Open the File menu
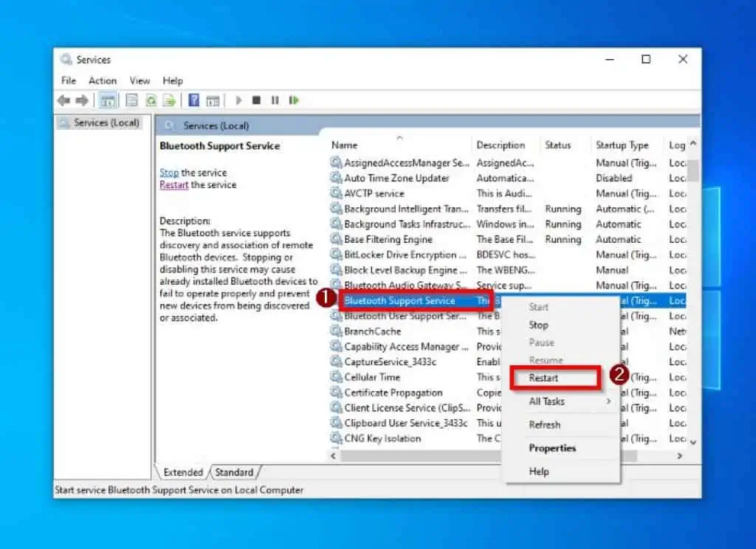This screenshot has width=756, height=549. click(x=69, y=80)
